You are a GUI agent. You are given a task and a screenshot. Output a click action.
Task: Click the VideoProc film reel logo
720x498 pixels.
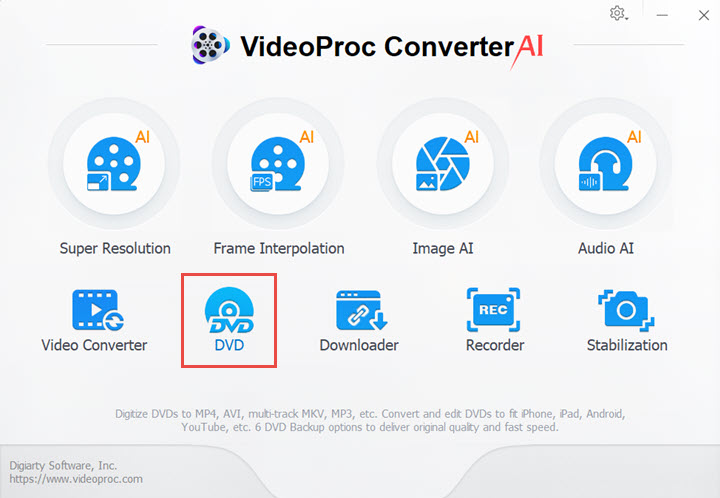pyautogui.click(x=210, y=45)
